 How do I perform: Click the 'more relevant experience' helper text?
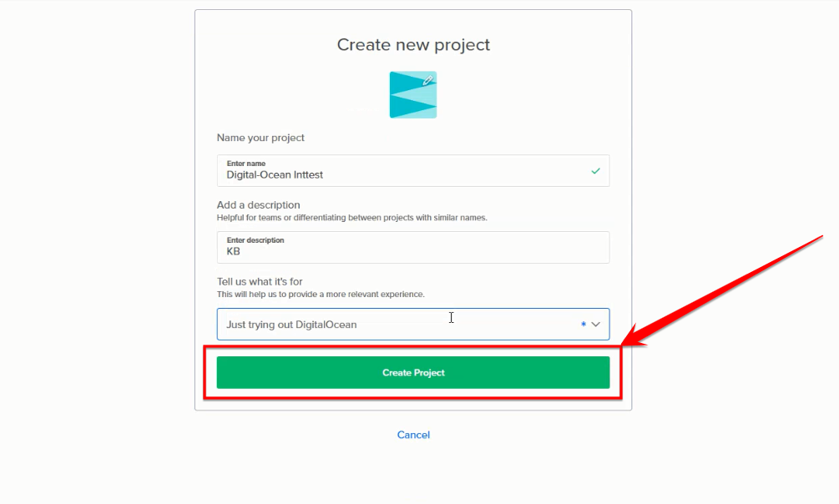(321, 295)
